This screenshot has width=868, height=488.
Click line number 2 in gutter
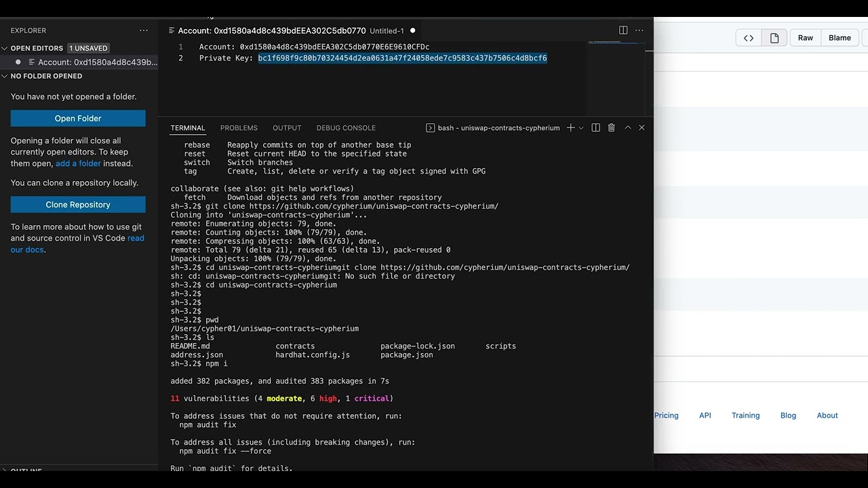(180, 58)
